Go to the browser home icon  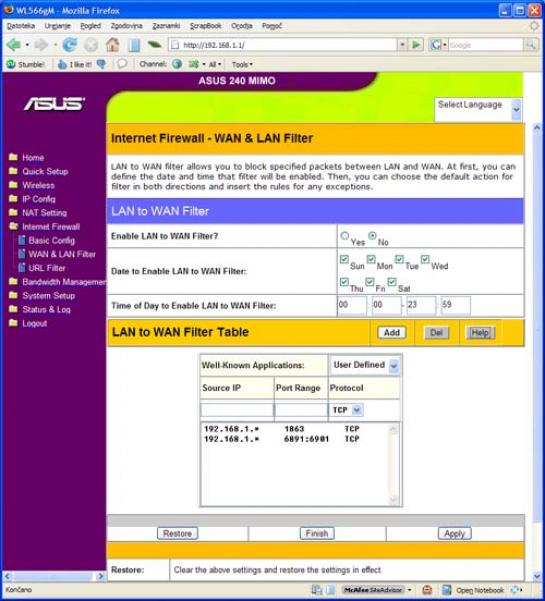112,45
